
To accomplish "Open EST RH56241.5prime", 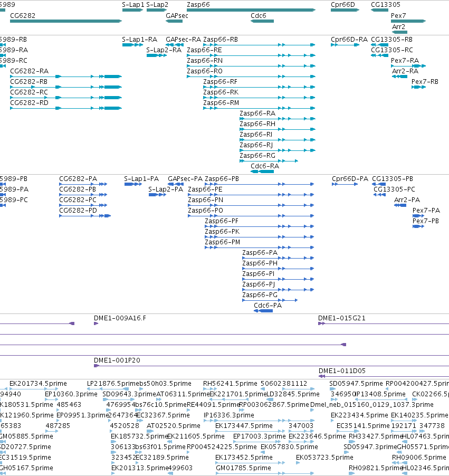I will point(230,384).
